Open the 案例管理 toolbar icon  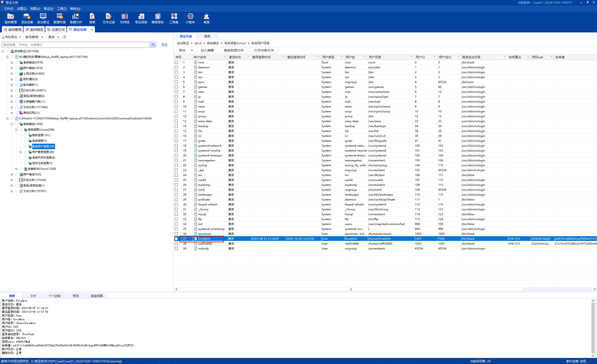pos(10,19)
